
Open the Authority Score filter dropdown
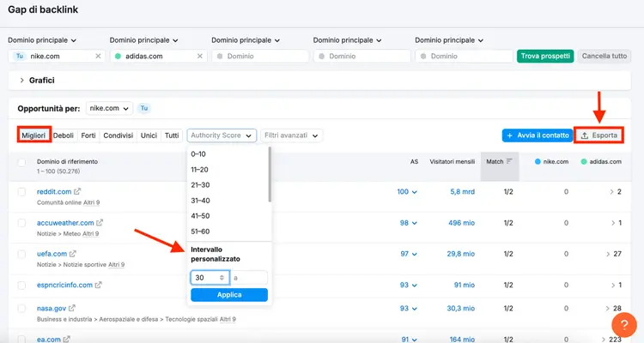tap(222, 135)
